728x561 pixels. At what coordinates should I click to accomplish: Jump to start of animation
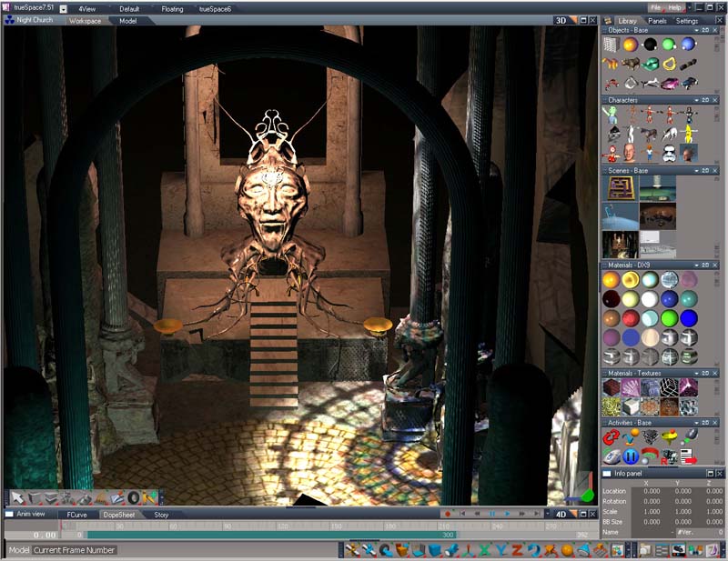coord(462,514)
